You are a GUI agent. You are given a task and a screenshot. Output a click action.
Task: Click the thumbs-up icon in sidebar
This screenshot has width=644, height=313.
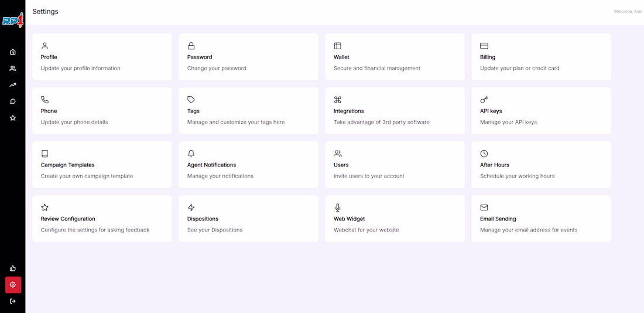click(x=13, y=268)
